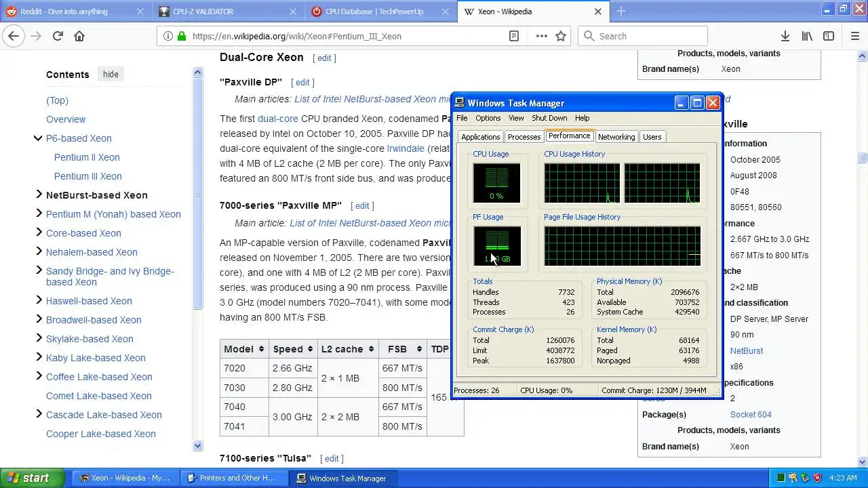Bookmark this page with the star icon
Image resolution: width=868 pixels, height=488 pixels.
[x=561, y=36]
